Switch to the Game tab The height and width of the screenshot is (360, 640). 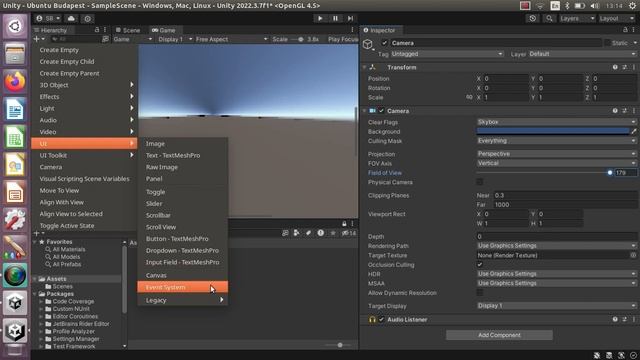click(163, 30)
